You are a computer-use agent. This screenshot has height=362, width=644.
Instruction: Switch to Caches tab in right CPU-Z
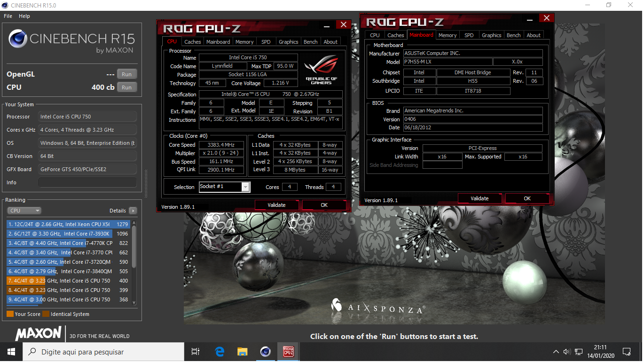pos(395,35)
